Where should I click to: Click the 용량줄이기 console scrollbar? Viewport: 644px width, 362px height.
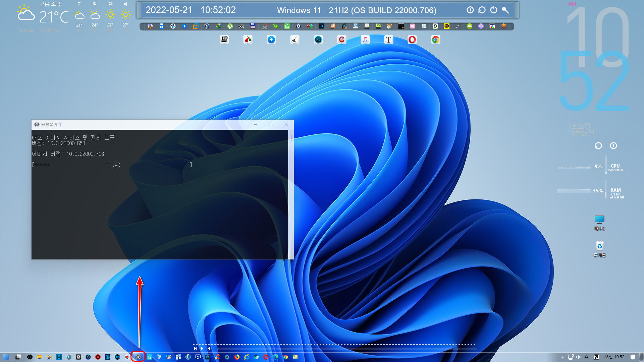click(291, 194)
